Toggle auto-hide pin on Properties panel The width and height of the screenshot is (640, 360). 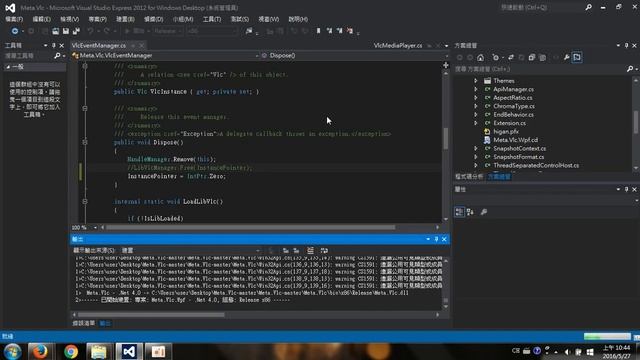pos(627,189)
